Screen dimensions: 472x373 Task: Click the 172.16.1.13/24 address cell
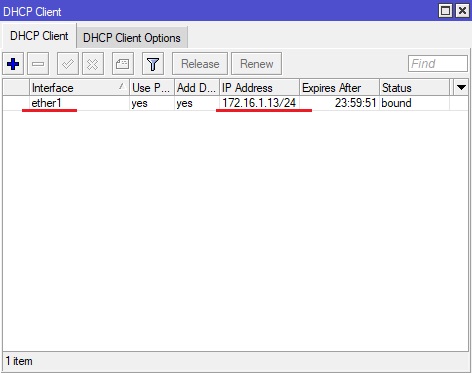(259, 103)
